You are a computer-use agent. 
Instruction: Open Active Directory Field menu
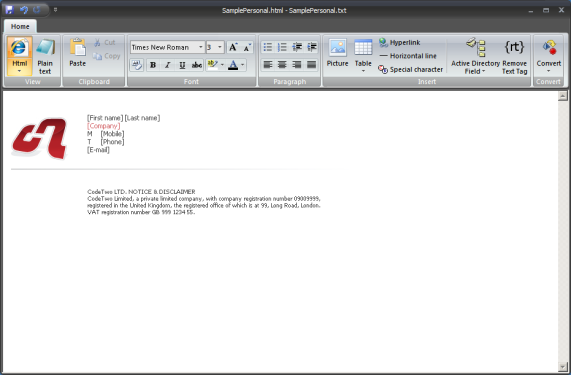pyautogui.click(x=475, y=56)
